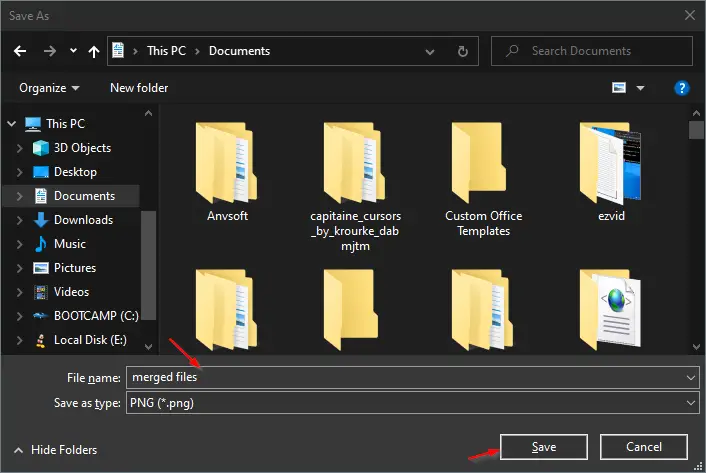Select the folder below Custom Office Templates
This screenshot has height=473, width=706.
point(483,310)
